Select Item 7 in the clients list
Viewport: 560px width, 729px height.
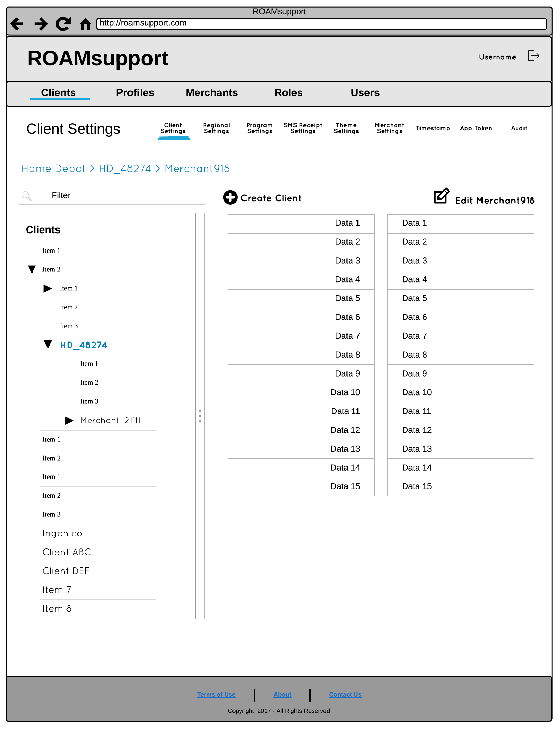[x=57, y=590]
